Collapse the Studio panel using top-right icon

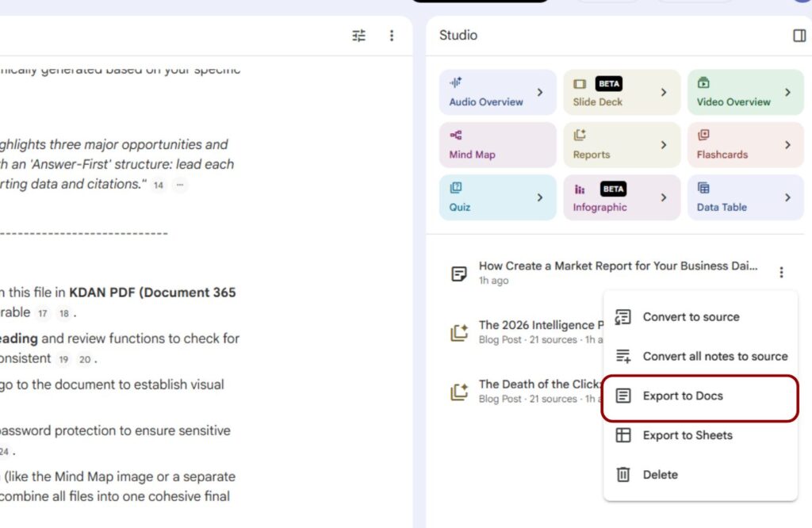[x=799, y=36]
